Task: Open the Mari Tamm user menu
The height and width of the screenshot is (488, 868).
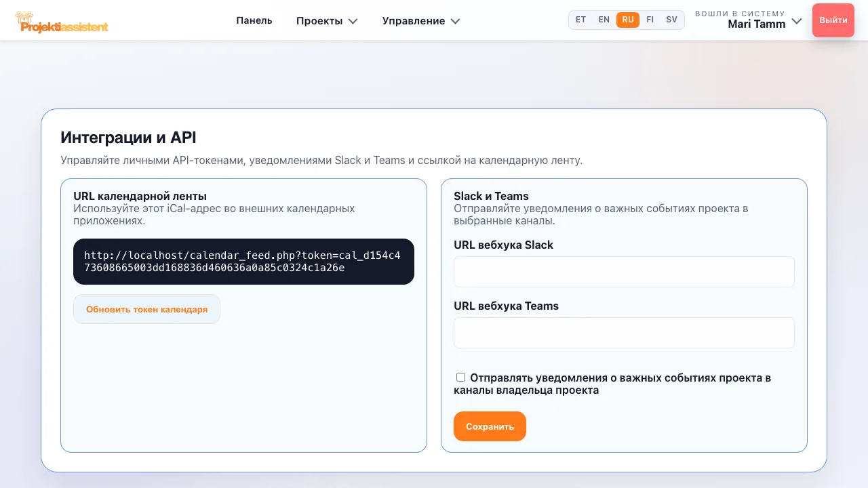Action: pyautogui.click(x=749, y=20)
